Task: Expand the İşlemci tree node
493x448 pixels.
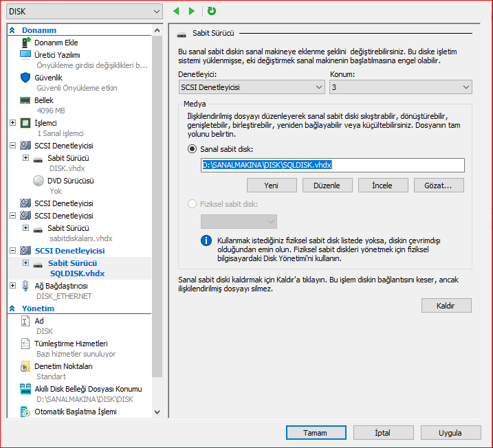Action: [13, 122]
